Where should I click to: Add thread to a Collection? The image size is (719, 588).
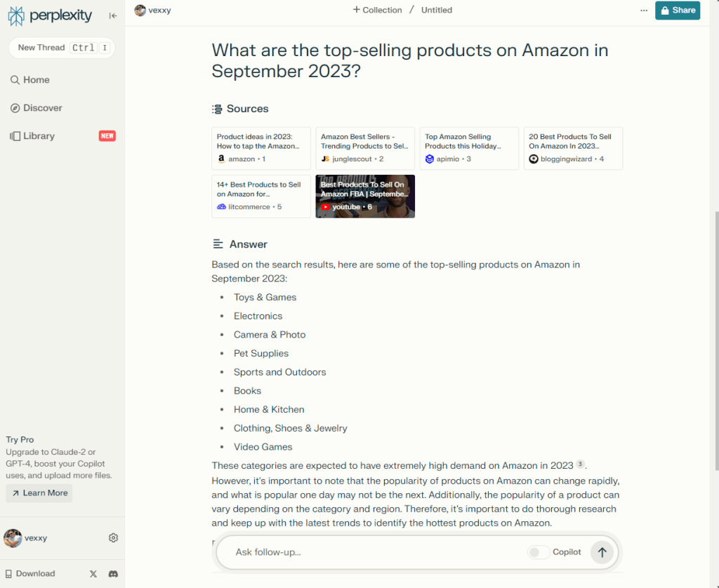(x=377, y=10)
